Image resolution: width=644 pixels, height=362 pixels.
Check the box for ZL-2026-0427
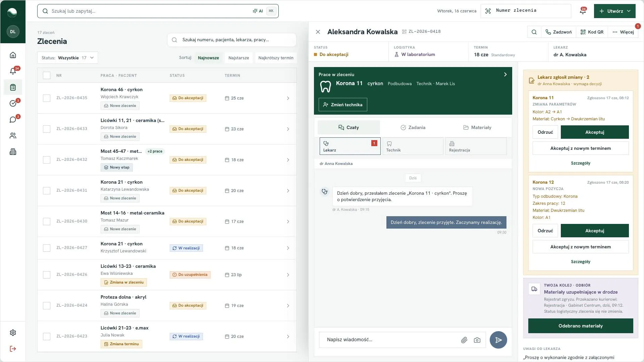(x=47, y=248)
